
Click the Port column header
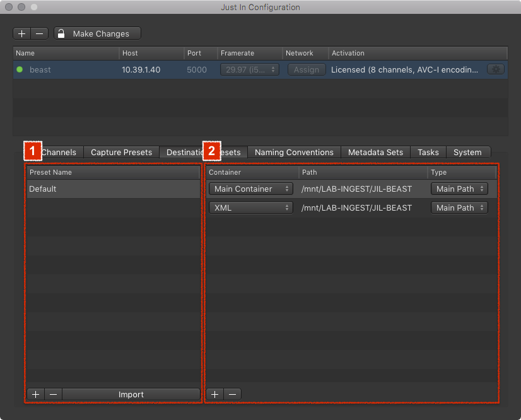point(201,53)
